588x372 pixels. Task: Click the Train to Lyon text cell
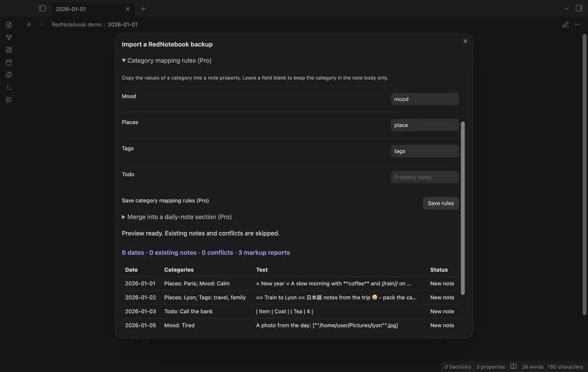pyautogui.click(x=336, y=297)
